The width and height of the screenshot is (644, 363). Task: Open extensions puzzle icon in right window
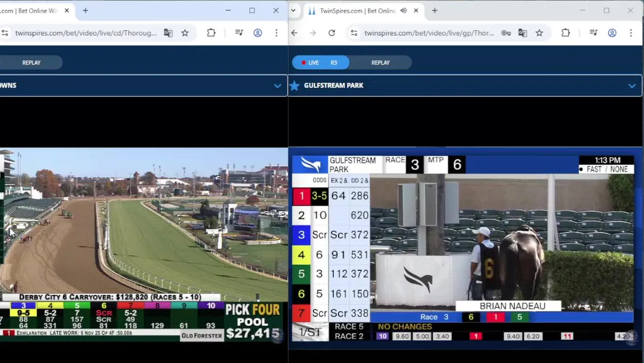(x=565, y=33)
